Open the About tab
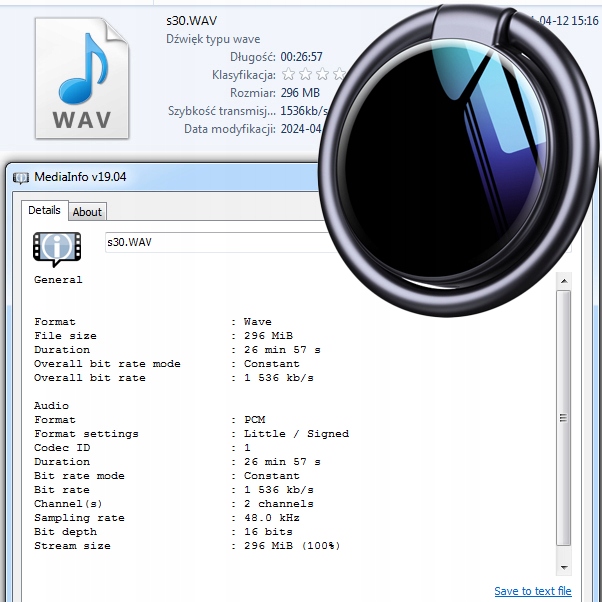This screenshot has height=602, width=602. [x=87, y=211]
